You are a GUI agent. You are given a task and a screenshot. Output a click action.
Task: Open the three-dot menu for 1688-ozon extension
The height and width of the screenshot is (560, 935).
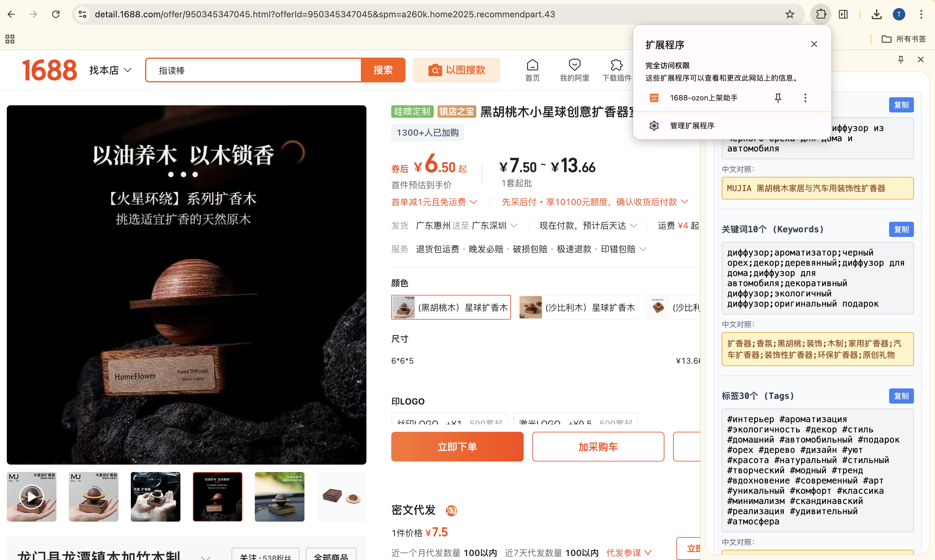805,98
